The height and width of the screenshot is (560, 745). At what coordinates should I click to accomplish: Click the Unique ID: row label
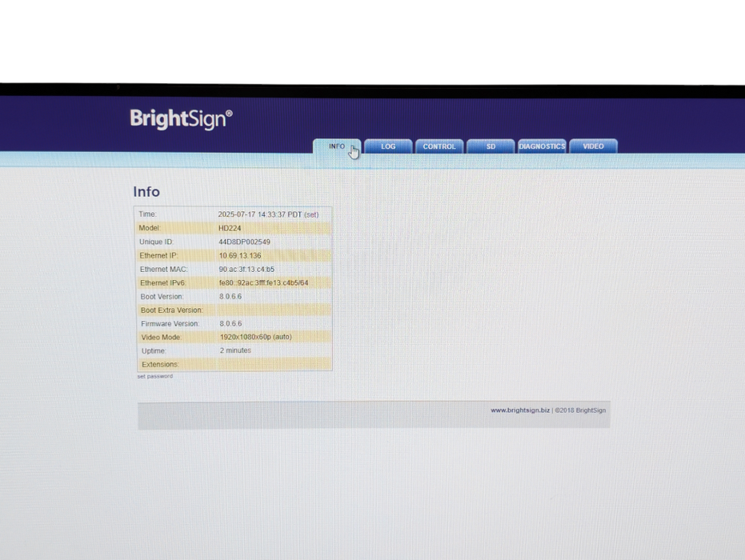[156, 242]
